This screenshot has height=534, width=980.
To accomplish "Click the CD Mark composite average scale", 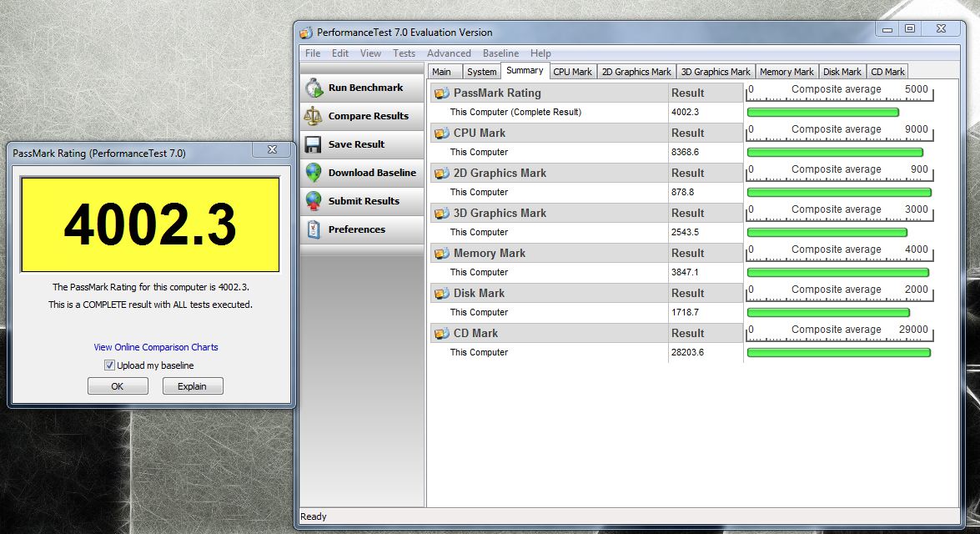I will coord(839,333).
